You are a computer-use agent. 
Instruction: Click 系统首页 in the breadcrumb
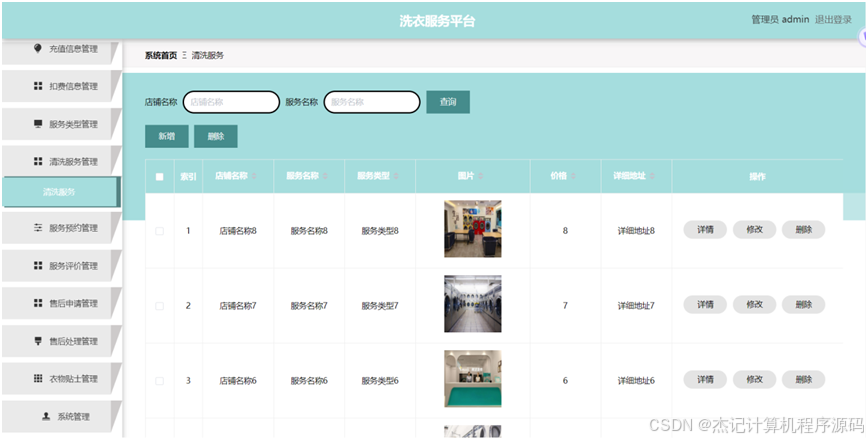pos(161,55)
